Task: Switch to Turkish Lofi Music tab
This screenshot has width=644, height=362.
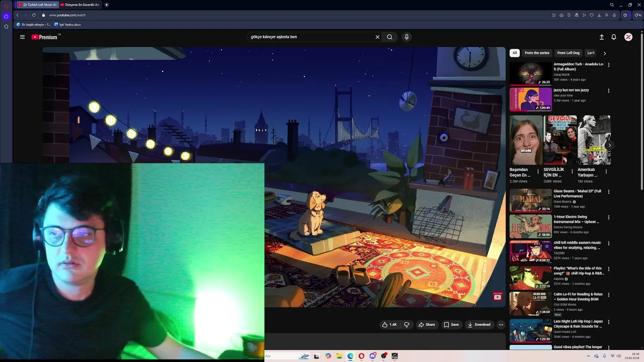Action: (37, 5)
